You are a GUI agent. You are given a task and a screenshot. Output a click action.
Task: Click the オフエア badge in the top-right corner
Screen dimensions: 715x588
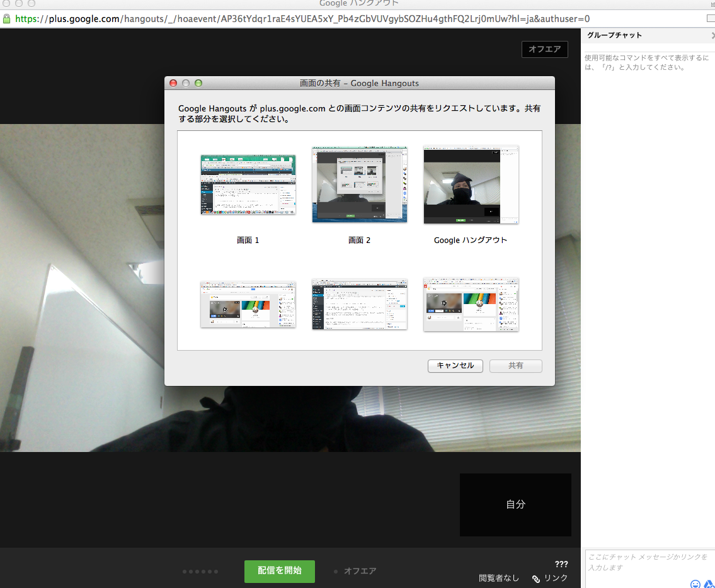click(x=544, y=49)
